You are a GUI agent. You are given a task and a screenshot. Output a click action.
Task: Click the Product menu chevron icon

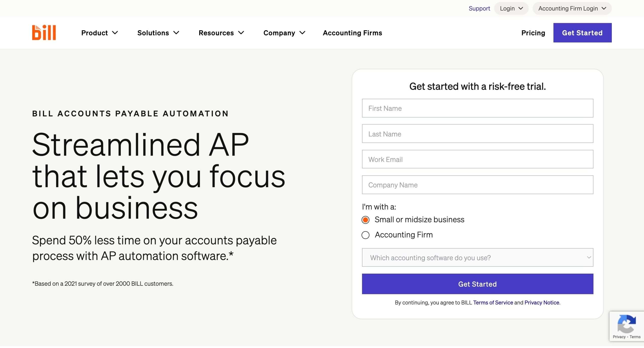click(115, 33)
